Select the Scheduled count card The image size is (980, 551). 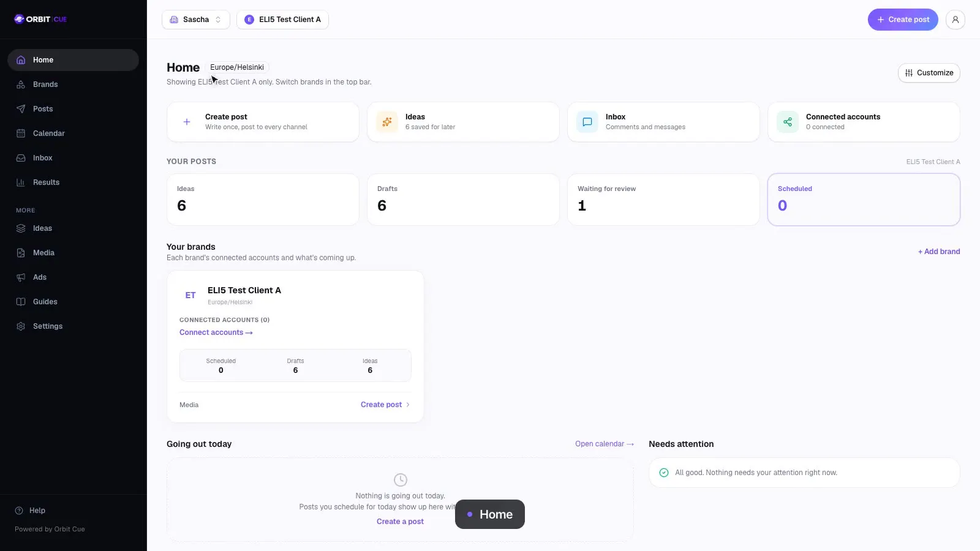[864, 200]
